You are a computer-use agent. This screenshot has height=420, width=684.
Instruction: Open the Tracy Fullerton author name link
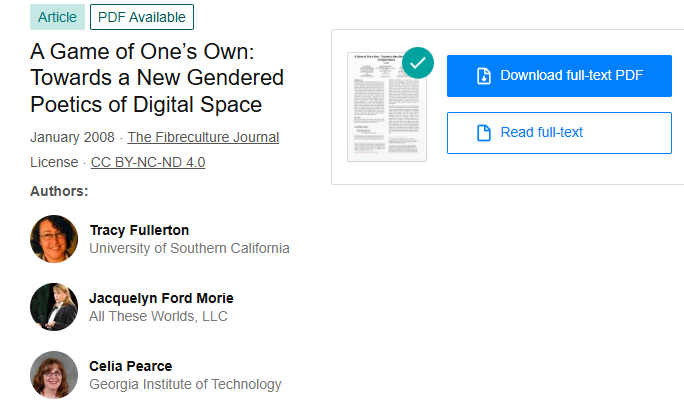point(139,230)
